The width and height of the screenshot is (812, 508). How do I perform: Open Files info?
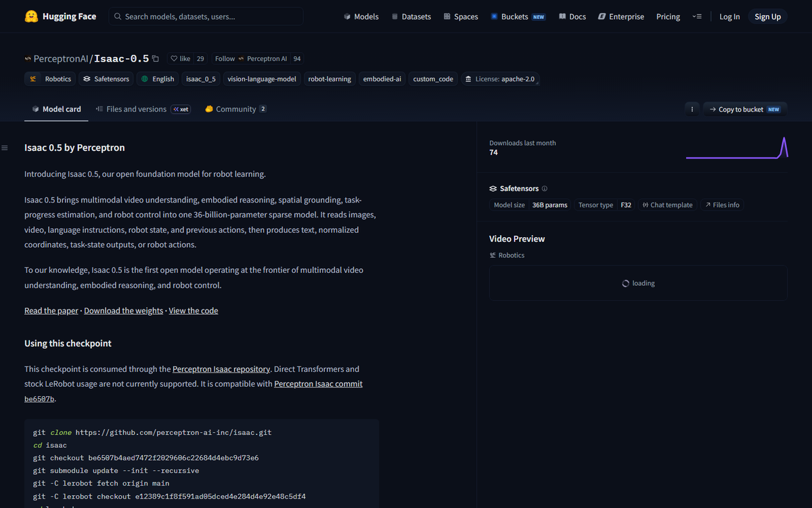point(721,205)
